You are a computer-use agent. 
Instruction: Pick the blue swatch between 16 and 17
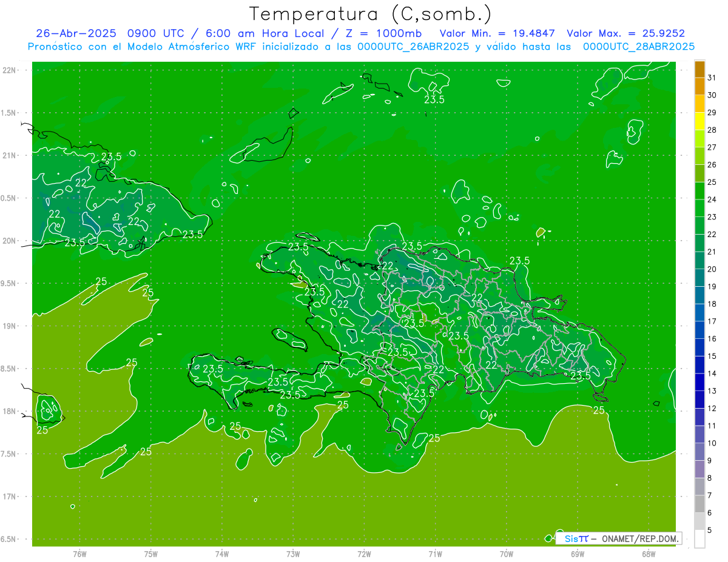tap(700, 330)
